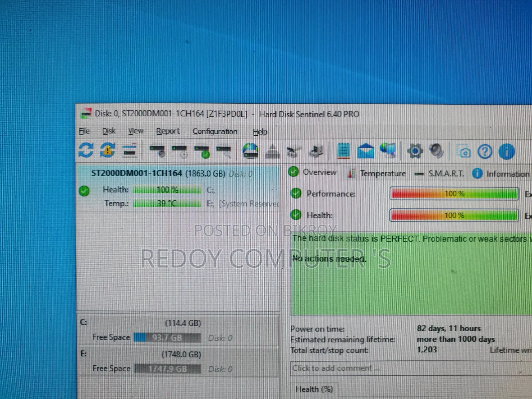The width and height of the screenshot is (532, 399).
Task: Click the speaker sound toolbar icon
Action: click(x=436, y=151)
